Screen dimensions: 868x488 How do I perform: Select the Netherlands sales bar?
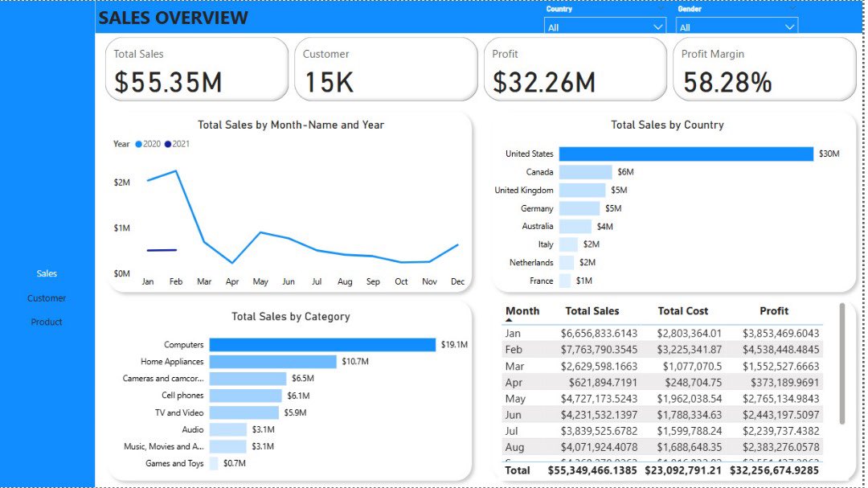pos(567,263)
